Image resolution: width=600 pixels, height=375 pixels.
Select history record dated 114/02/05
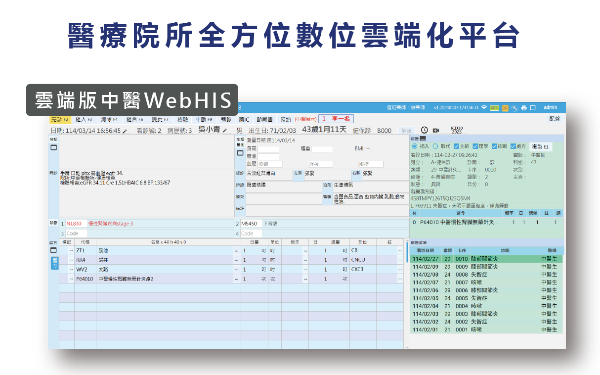pyautogui.click(x=486, y=298)
